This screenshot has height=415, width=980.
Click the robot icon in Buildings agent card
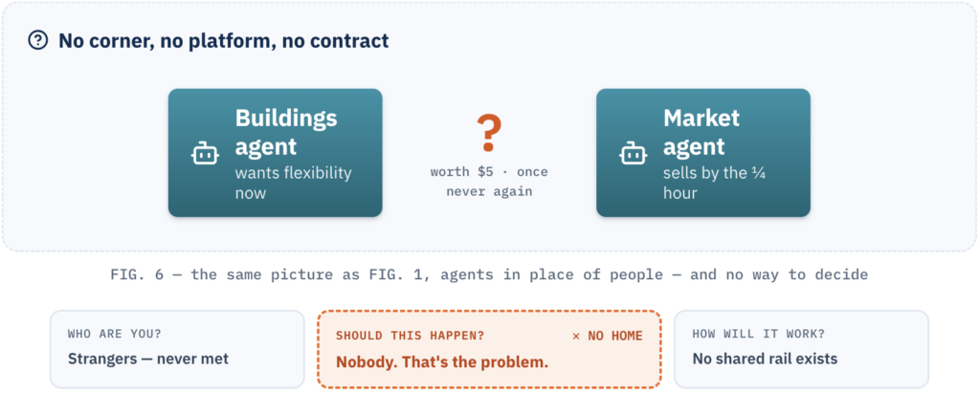coord(205,153)
